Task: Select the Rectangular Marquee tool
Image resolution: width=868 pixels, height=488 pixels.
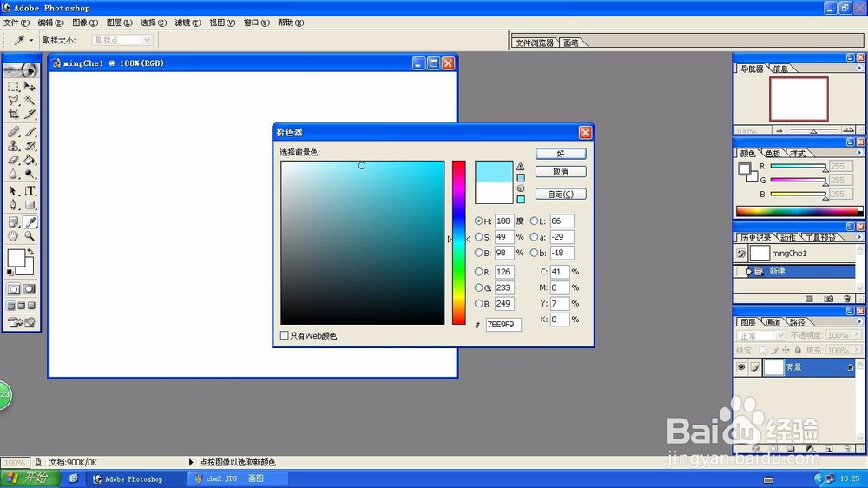Action: click(13, 87)
